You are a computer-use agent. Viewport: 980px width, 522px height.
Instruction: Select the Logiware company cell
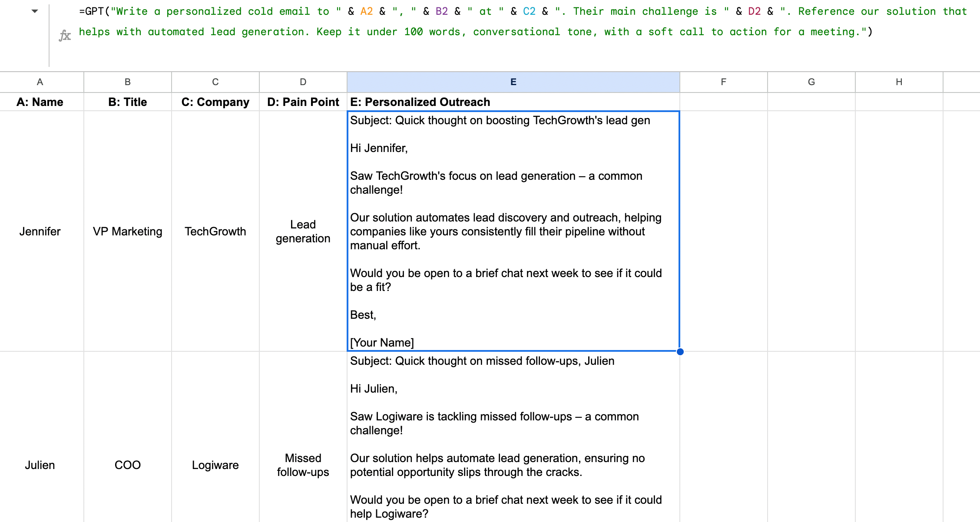tap(215, 465)
